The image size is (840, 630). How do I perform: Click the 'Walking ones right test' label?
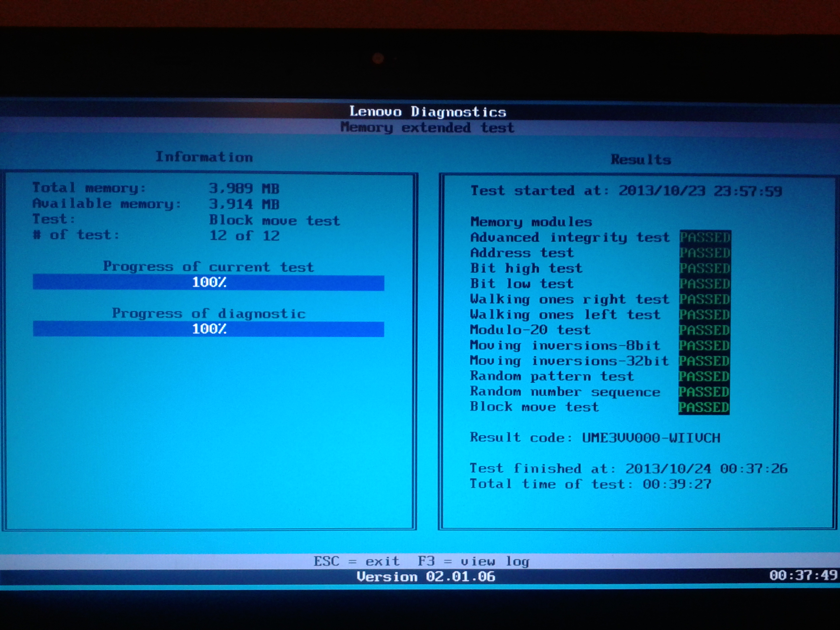click(x=570, y=299)
